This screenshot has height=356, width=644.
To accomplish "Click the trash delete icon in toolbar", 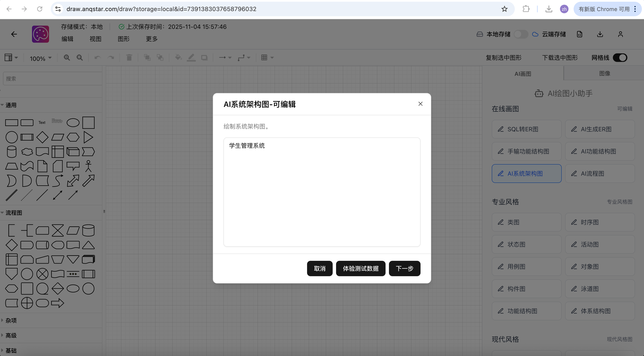I will (129, 58).
